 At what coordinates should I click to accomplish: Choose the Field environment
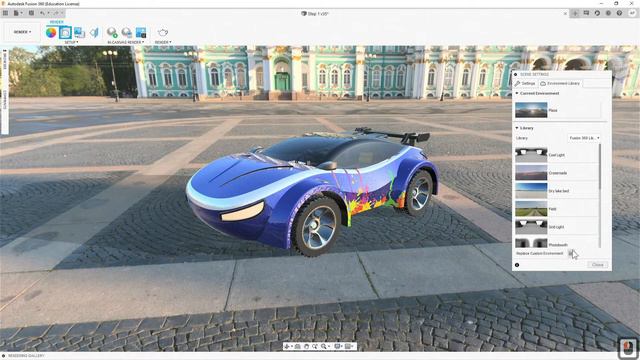coord(557,209)
